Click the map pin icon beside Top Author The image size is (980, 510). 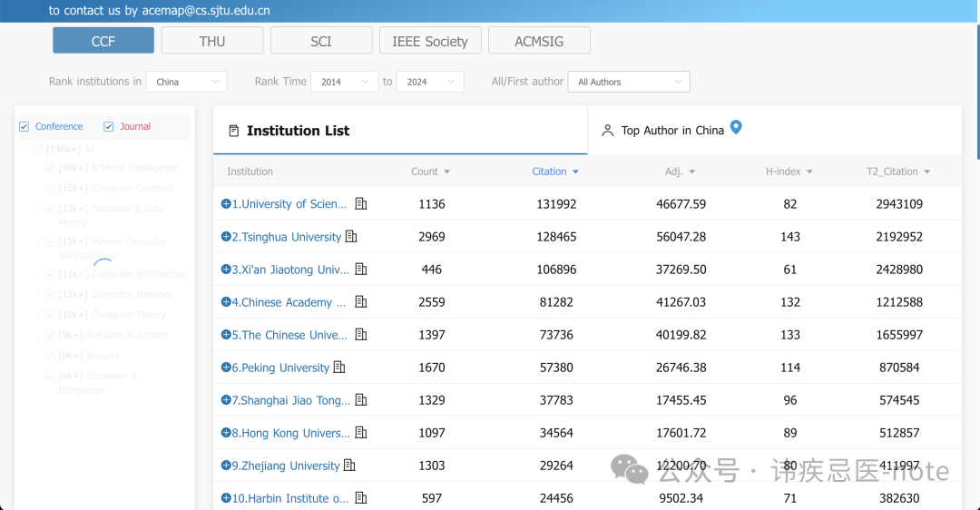(736, 127)
